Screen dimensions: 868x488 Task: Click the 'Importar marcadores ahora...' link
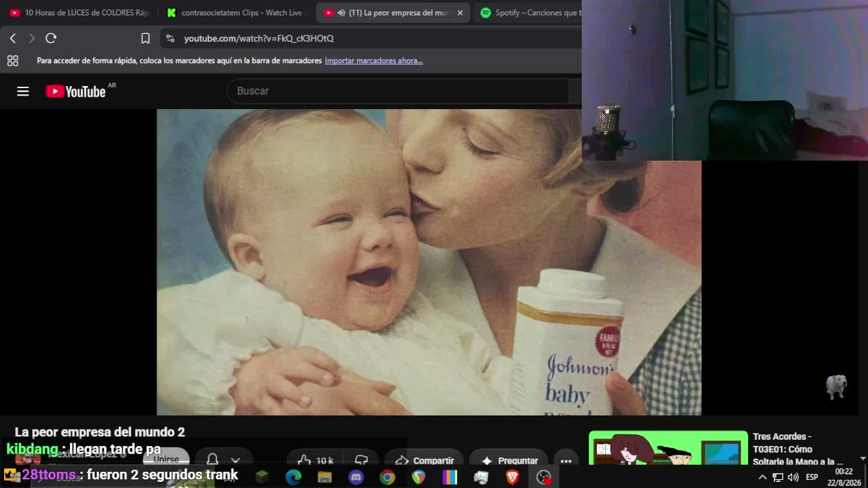[374, 61]
